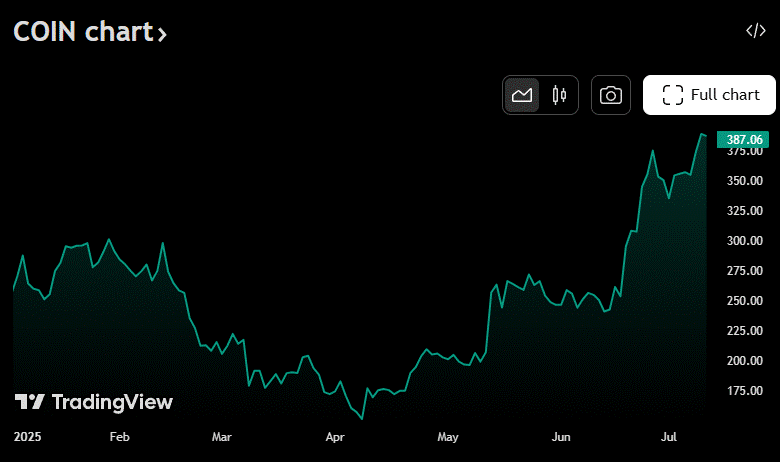Screen dimensions: 780x462
Task: Click the Apr time axis label
Action: (x=335, y=437)
